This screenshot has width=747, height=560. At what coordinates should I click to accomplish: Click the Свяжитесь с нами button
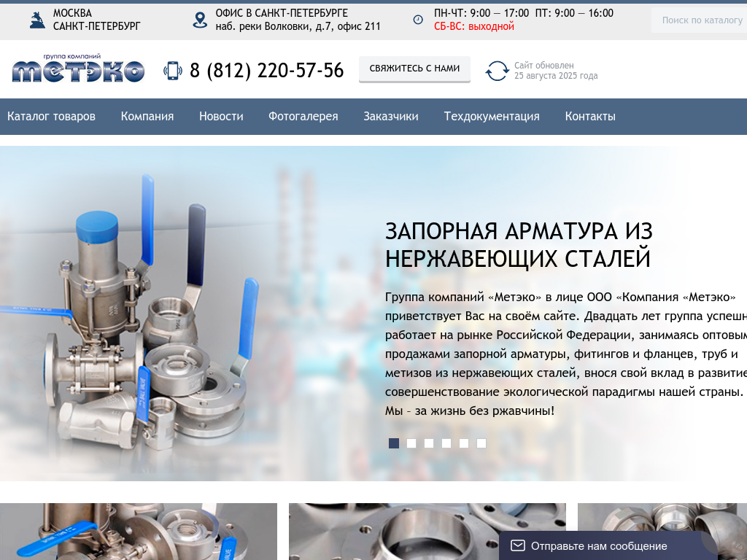pyautogui.click(x=414, y=69)
